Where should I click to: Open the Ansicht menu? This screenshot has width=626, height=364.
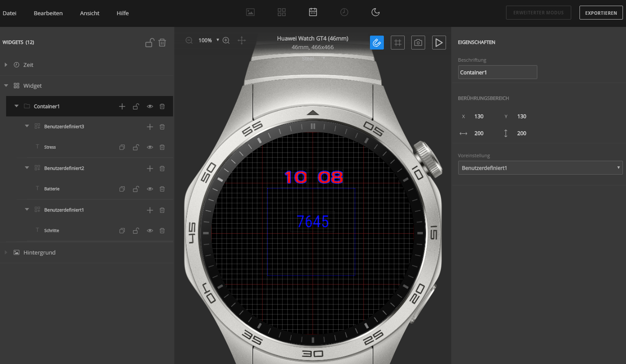90,13
